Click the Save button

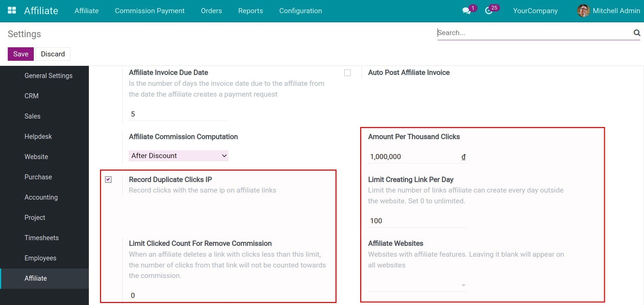[x=21, y=54]
